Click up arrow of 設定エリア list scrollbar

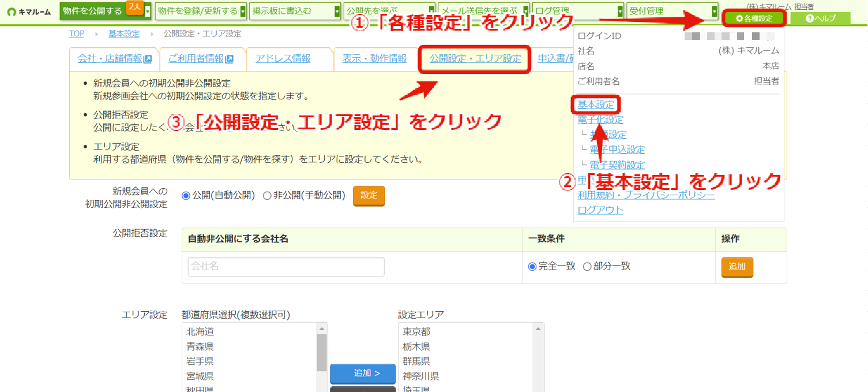539,328
